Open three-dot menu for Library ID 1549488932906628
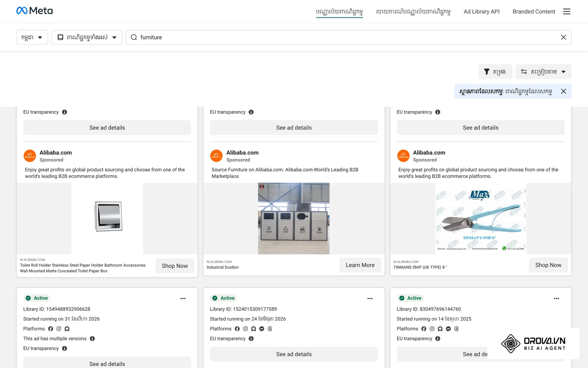 click(183, 298)
